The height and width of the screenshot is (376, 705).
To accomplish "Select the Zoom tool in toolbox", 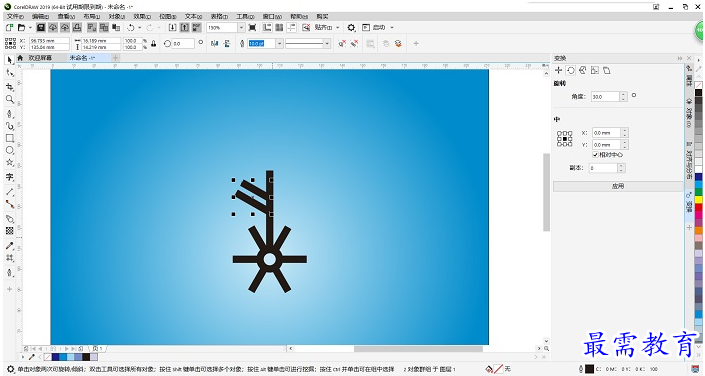I will click(x=9, y=99).
